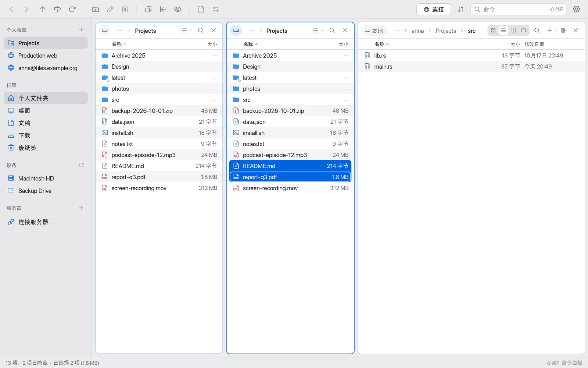Click the reload arrow icon
The image size is (588, 368).
click(72, 9)
